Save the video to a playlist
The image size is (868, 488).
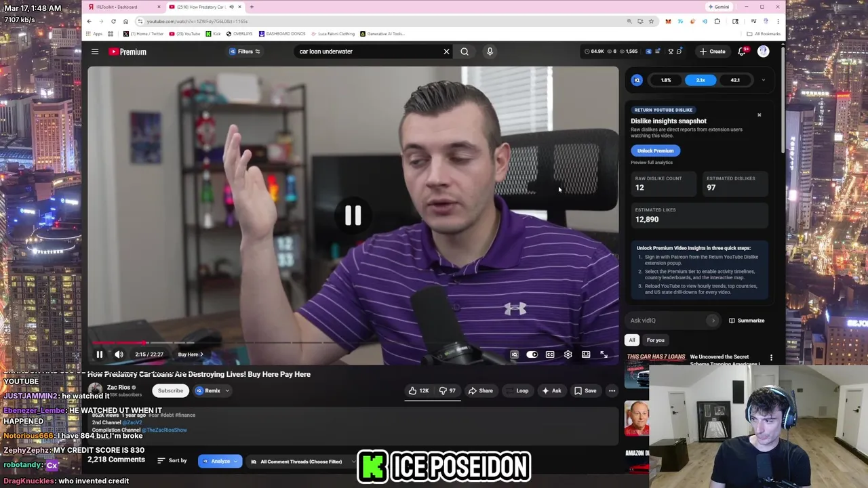[x=585, y=390]
